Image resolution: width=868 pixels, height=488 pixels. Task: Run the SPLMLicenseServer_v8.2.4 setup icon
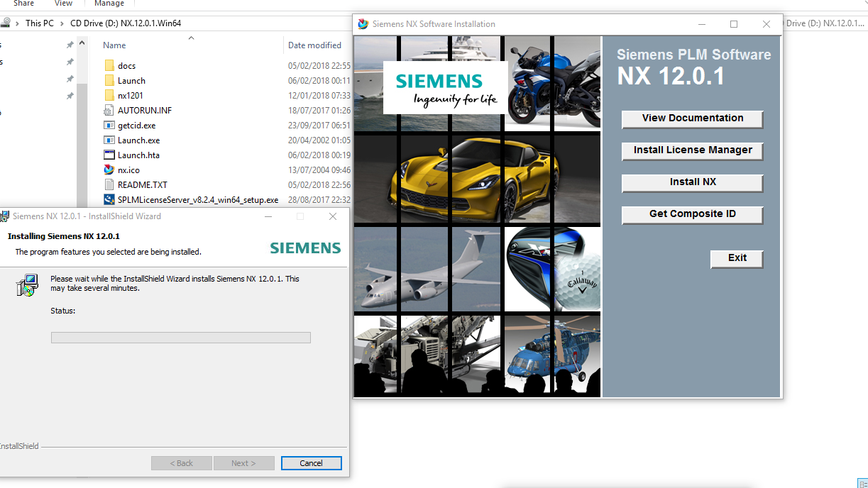pyautogui.click(x=109, y=199)
